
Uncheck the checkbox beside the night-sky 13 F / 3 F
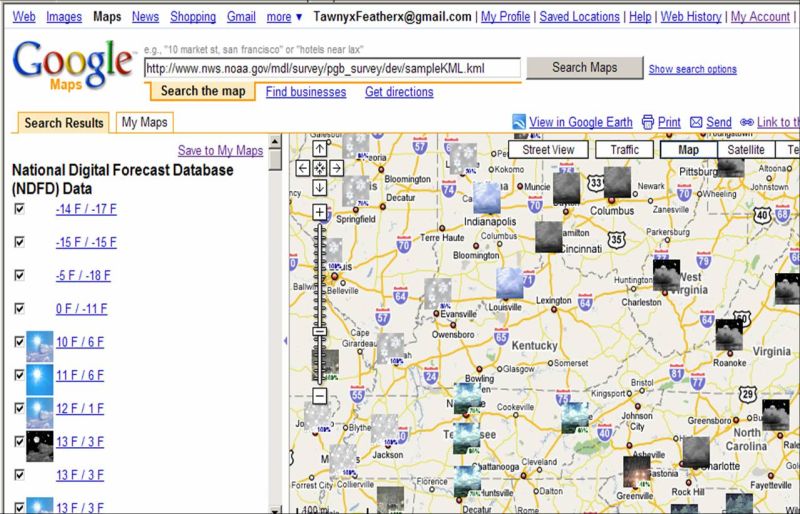click(19, 441)
